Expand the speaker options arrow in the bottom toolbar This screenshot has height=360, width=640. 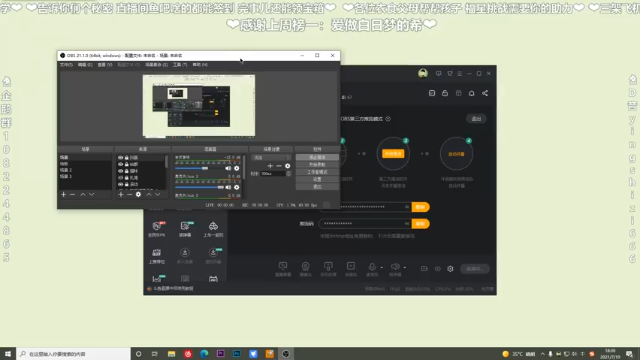click(404, 268)
